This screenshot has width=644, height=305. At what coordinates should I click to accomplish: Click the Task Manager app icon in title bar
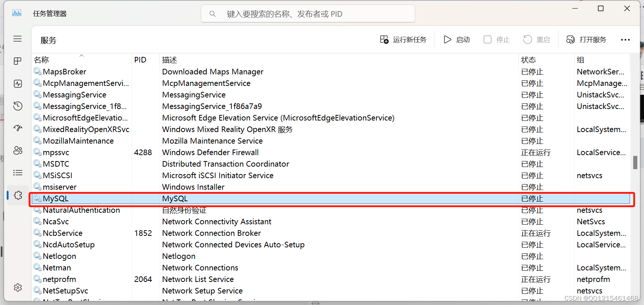pyautogui.click(x=17, y=13)
